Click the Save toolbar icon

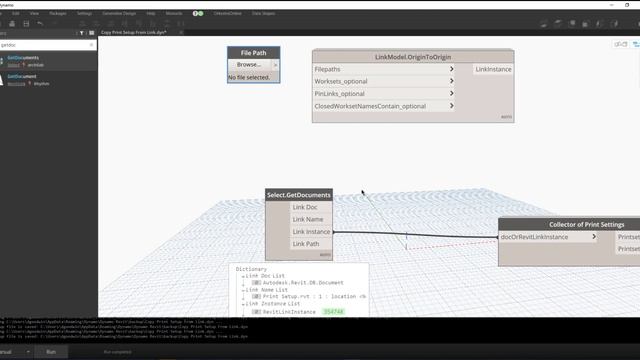26,24
